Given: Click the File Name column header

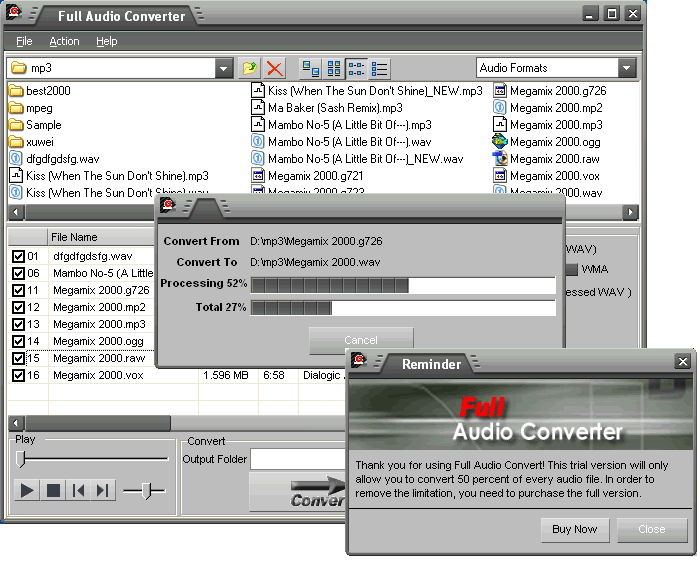Looking at the screenshot, I should pos(101,237).
